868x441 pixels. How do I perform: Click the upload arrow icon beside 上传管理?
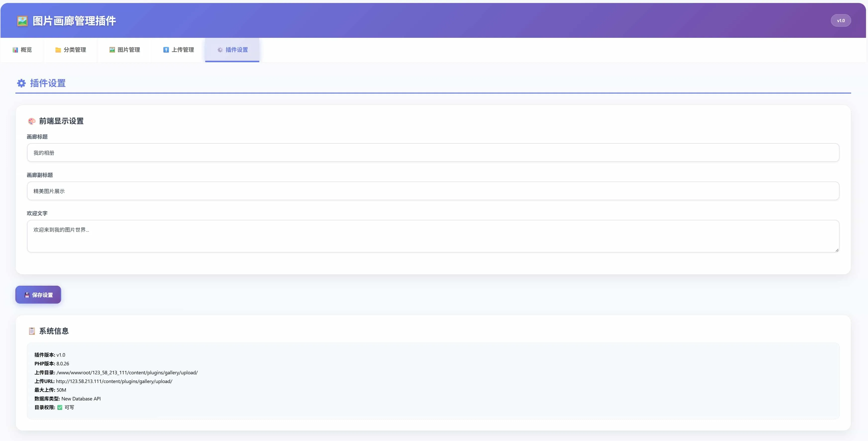click(x=166, y=50)
